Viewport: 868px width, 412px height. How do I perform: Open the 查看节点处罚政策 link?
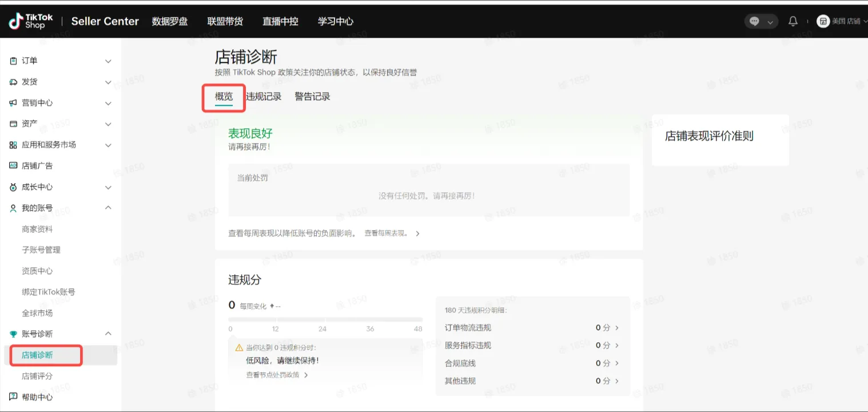277,375
